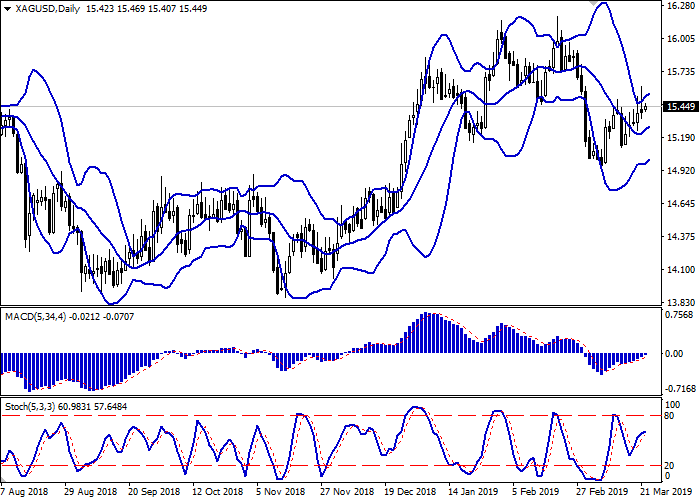Click the 15.735 price axis label

[678, 73]
